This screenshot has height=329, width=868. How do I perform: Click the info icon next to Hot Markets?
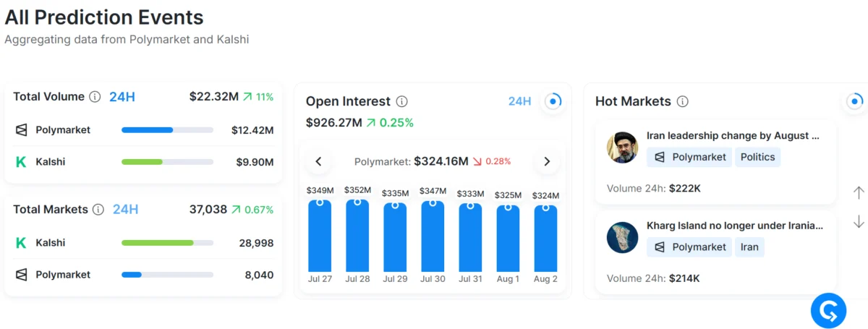point(682,101)
